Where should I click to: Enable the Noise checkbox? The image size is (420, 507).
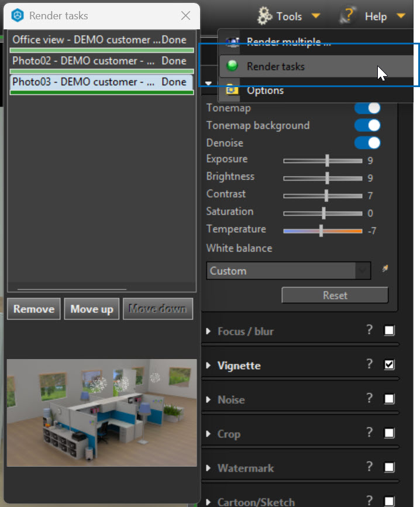(x=389, y=399)
